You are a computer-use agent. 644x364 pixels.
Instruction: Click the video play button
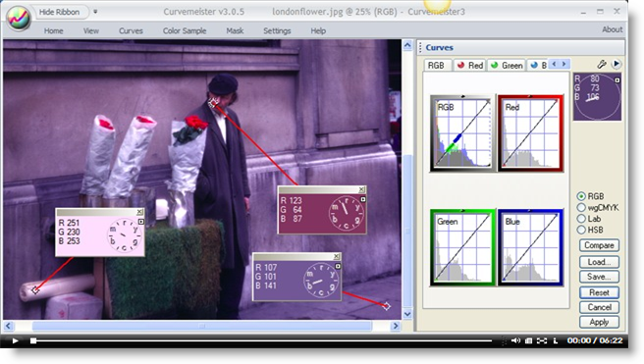(x=15, y=340)
